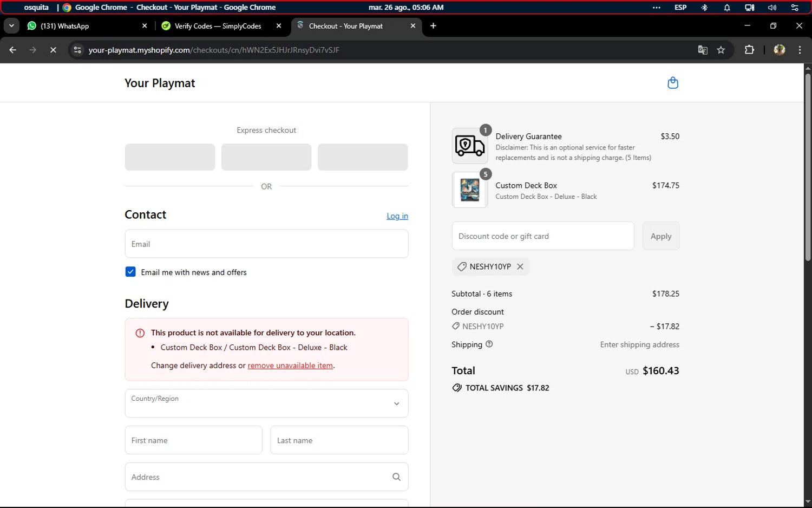Focus the Email input field
The width and height of the screenshot is (812, 508).
pyautogui.click(x=266, y=244)
